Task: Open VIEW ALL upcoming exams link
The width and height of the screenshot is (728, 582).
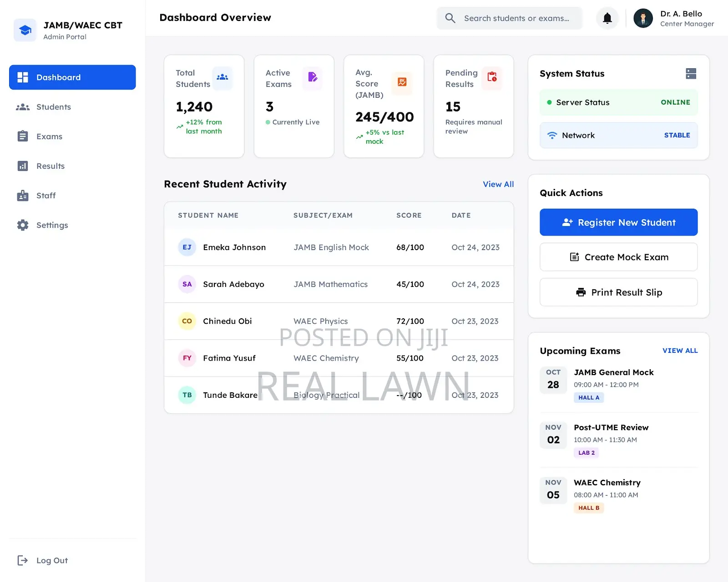Action: (680, 351)
